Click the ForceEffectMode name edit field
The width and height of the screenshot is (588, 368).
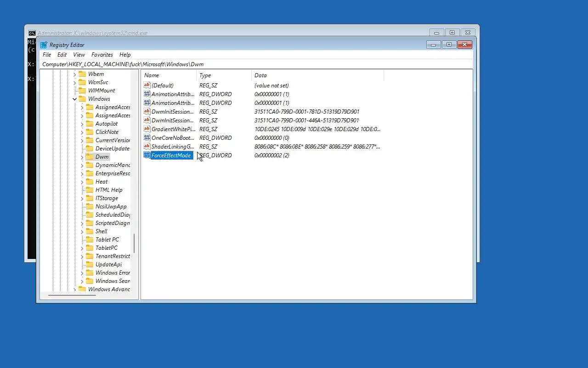[x=171, y=155]
